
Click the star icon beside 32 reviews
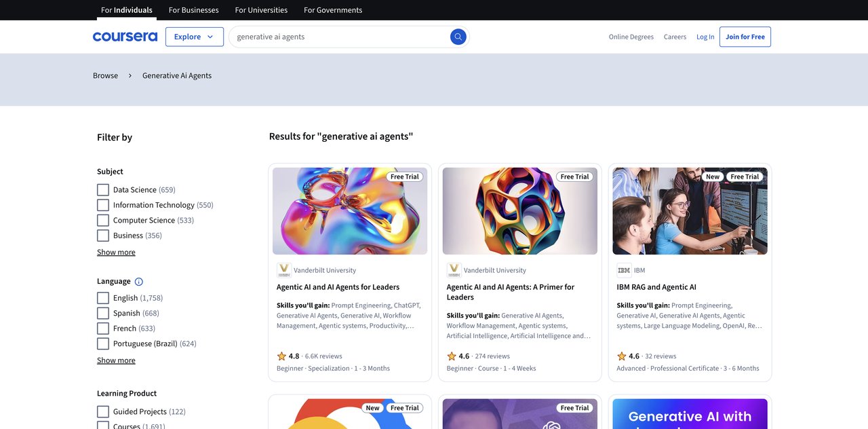621,356
